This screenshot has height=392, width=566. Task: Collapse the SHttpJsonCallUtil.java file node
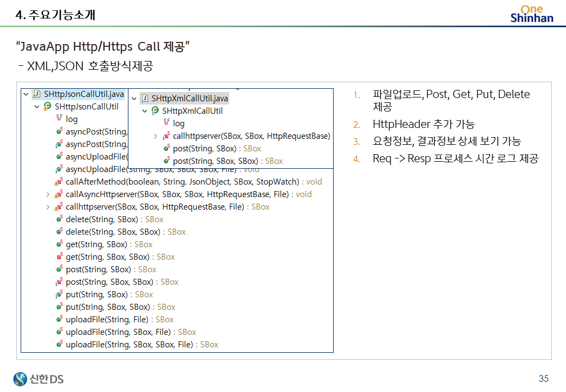click(x=26, y=94)
